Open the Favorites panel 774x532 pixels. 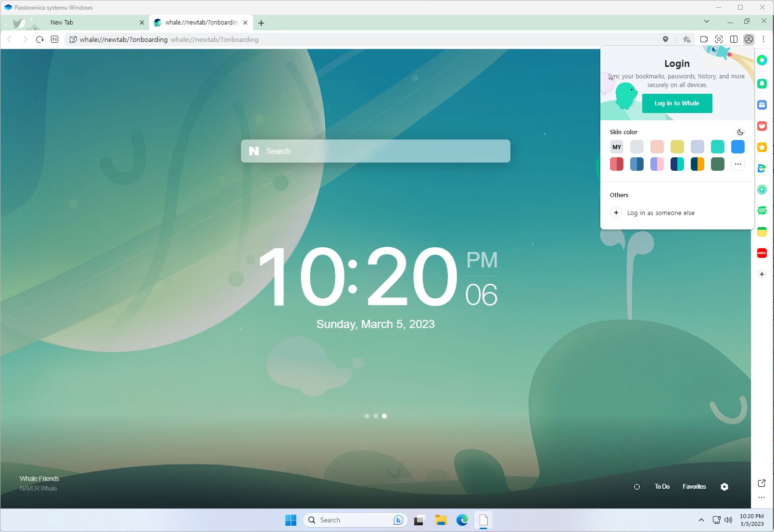[x=694, y=487]
